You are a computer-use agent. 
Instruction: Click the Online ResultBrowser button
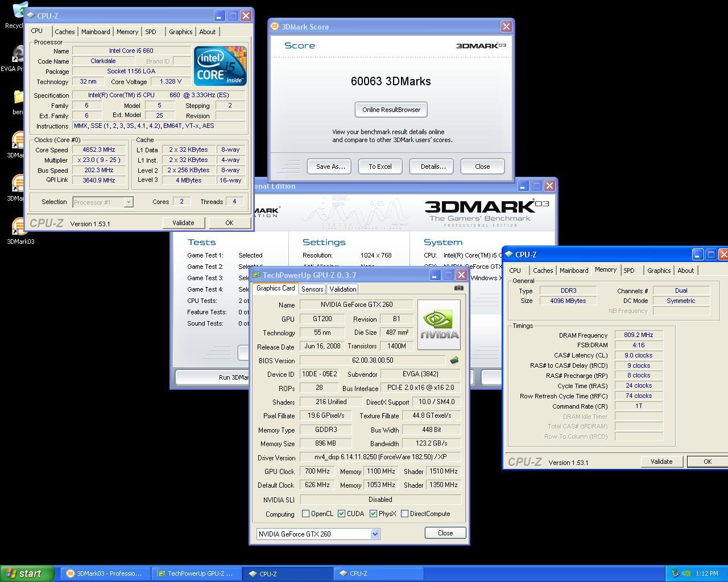391,110
